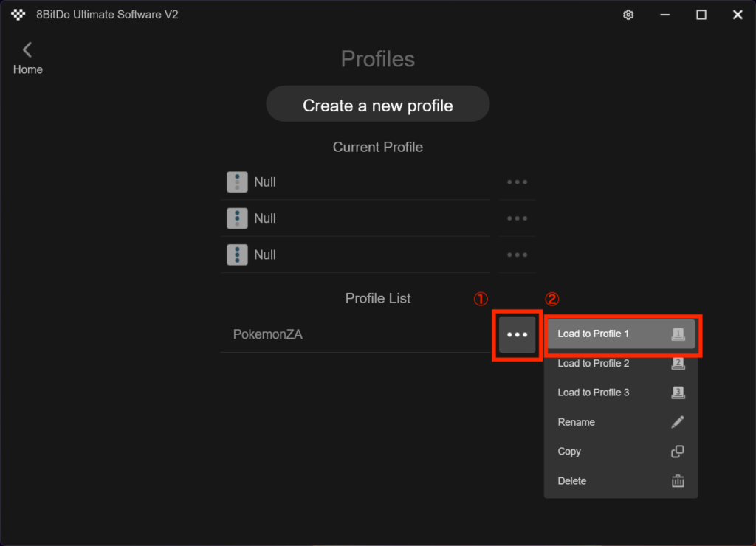Click the copy icon in context menu
Image resolution: width=756 pixels, height=546 pixels.
677,452
